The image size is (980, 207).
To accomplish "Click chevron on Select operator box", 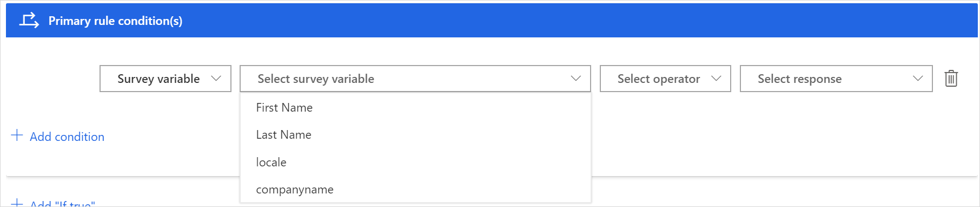I will [x=716, y=79].
